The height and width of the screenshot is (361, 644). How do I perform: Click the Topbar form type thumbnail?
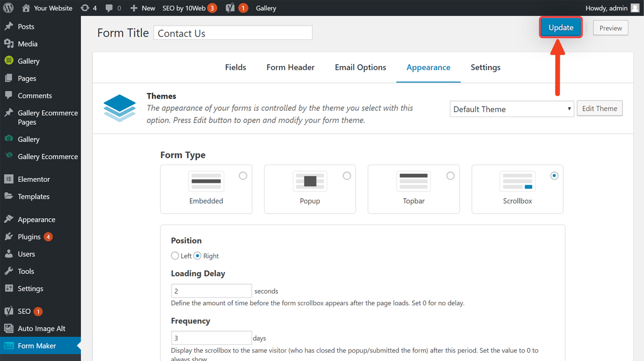click(414, 181)
